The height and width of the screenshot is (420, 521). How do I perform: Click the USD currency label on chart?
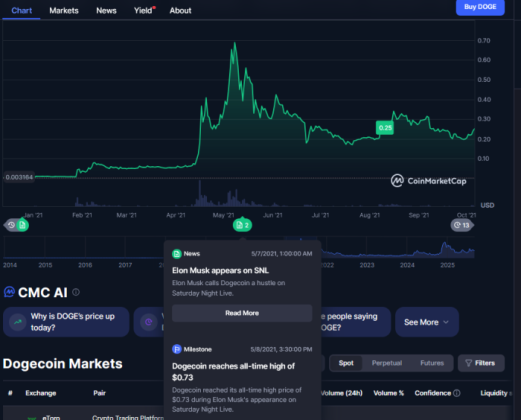(x=487, y=205)
